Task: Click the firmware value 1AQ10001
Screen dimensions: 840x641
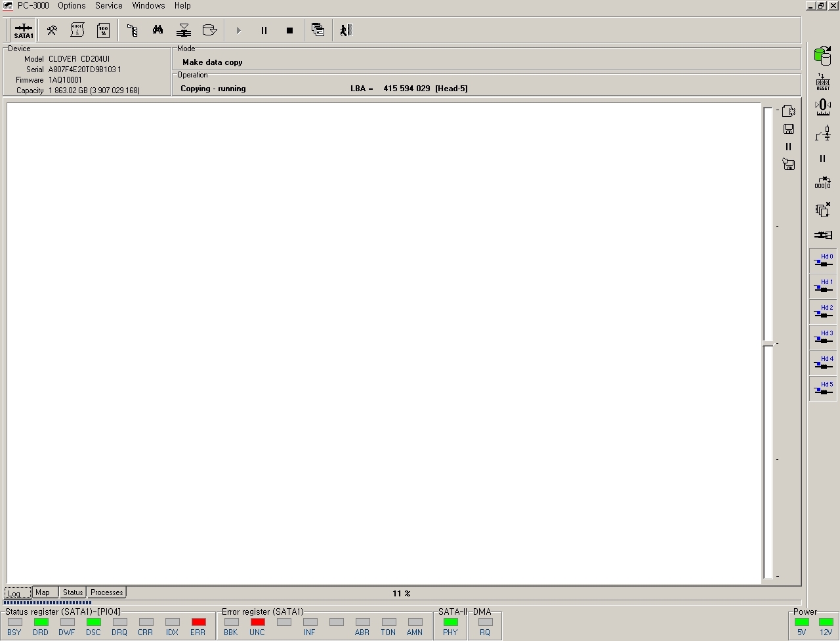Action: click(x=65, y=80)
